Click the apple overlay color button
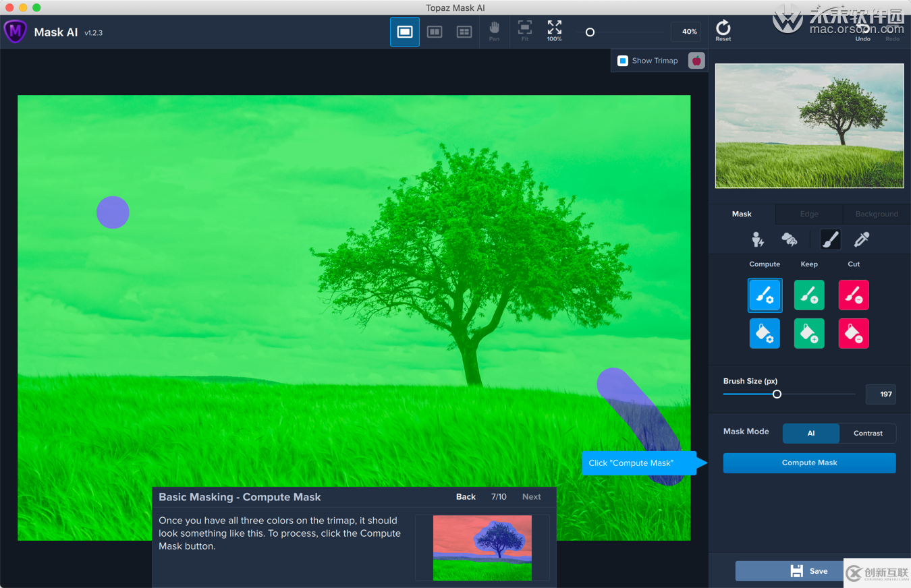 pyautogui.click(x=696, y=61)
